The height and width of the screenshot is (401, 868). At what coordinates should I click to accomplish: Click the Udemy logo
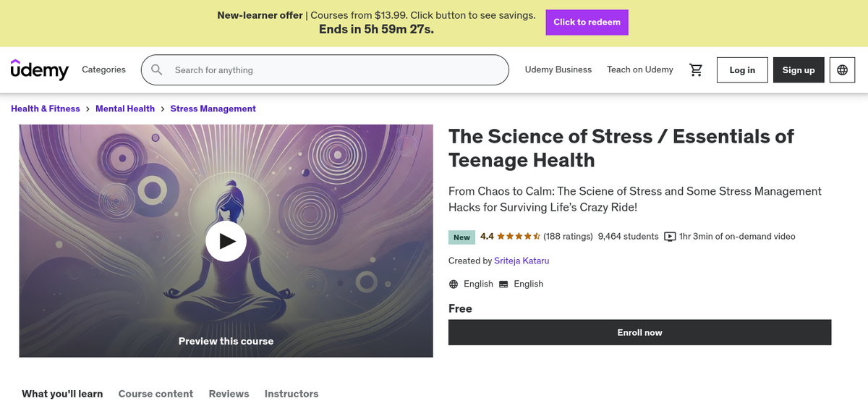pyautogui.click(x=40, y=69)
